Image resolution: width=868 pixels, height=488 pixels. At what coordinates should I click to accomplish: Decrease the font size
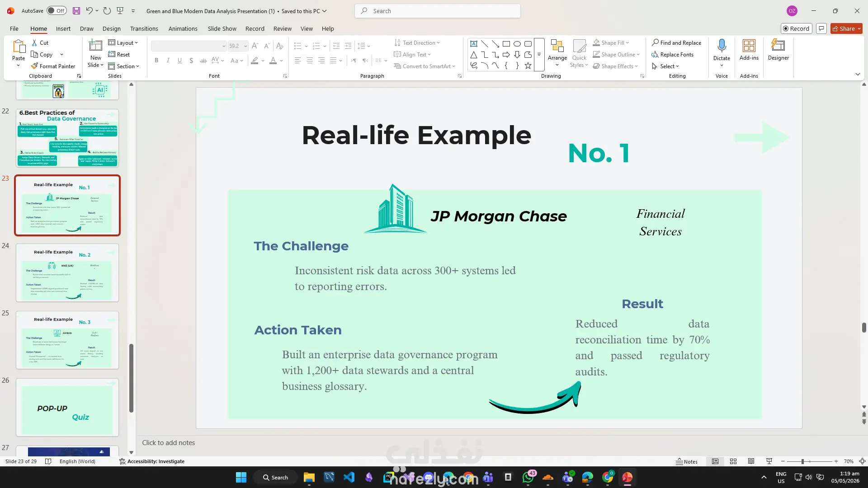click(x=267, y=46)
